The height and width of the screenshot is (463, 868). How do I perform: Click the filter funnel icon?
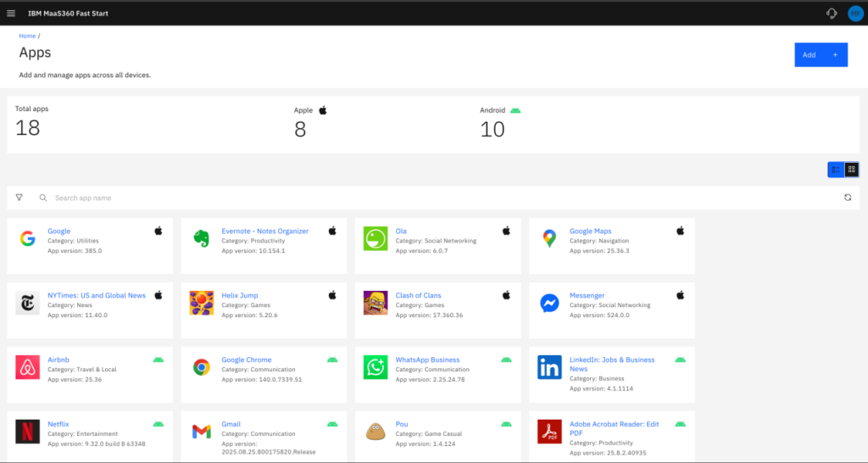(x=19, y=198)
